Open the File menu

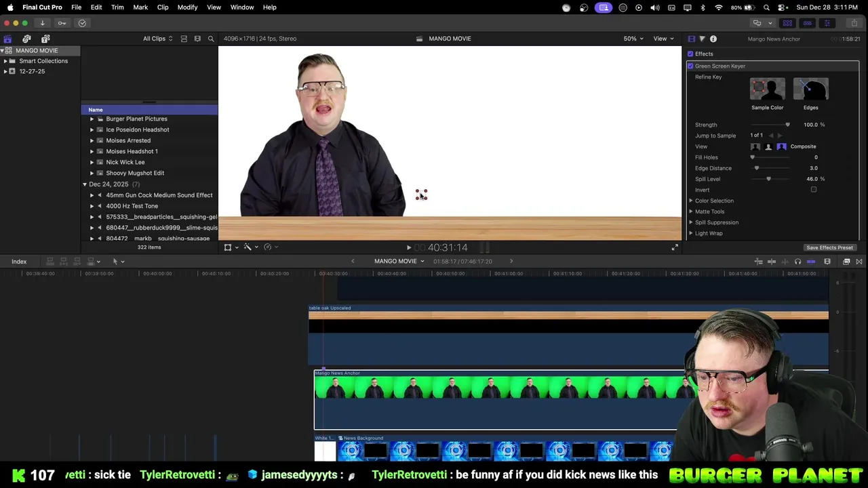click(77, 7)
